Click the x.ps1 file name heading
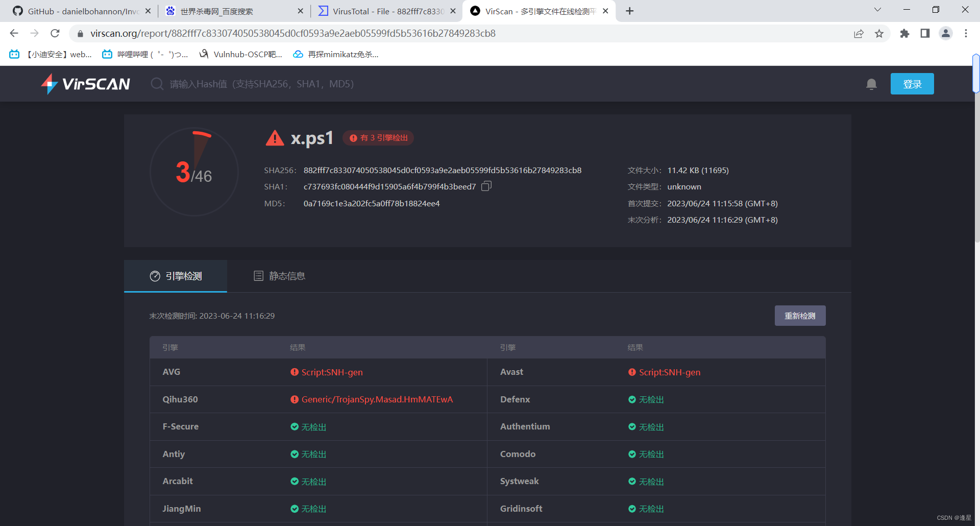This screenshot has height=526, width=980. [312, 138]
